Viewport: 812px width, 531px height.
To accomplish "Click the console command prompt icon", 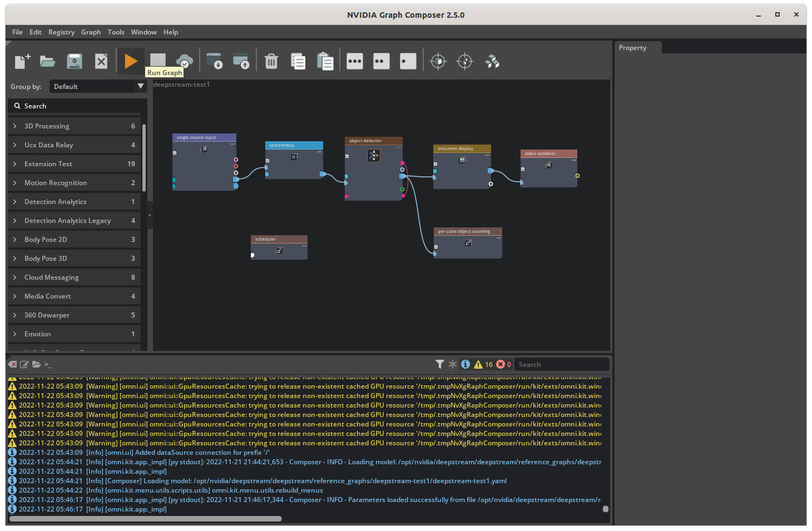I will [48, 364].
